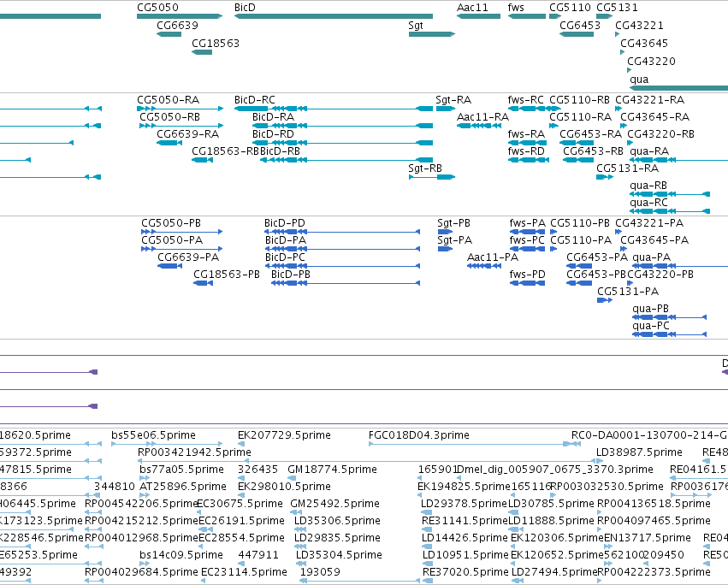Image resolution: width=728 pixels, height=585 pixels.
Task: Click transcript CG6453-RB label
Action: pos(593,151)
